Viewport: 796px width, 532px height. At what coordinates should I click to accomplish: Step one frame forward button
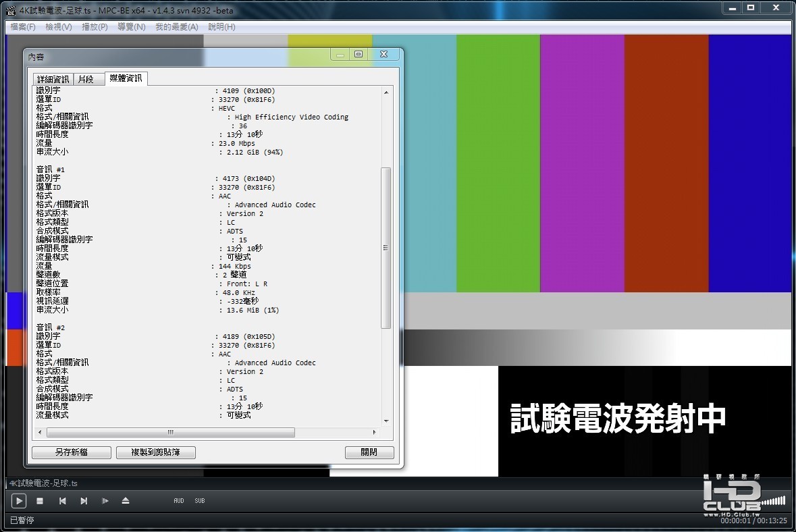(105, 501)
